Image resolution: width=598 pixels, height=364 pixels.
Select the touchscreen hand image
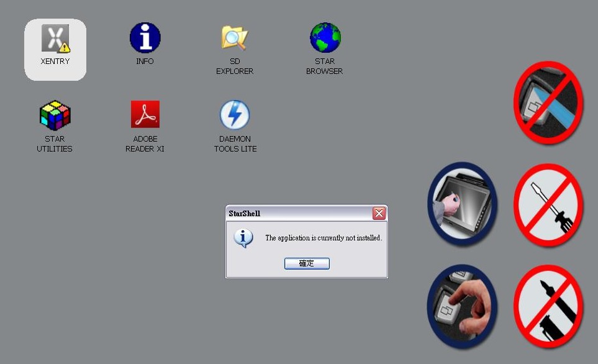point(462,203)
